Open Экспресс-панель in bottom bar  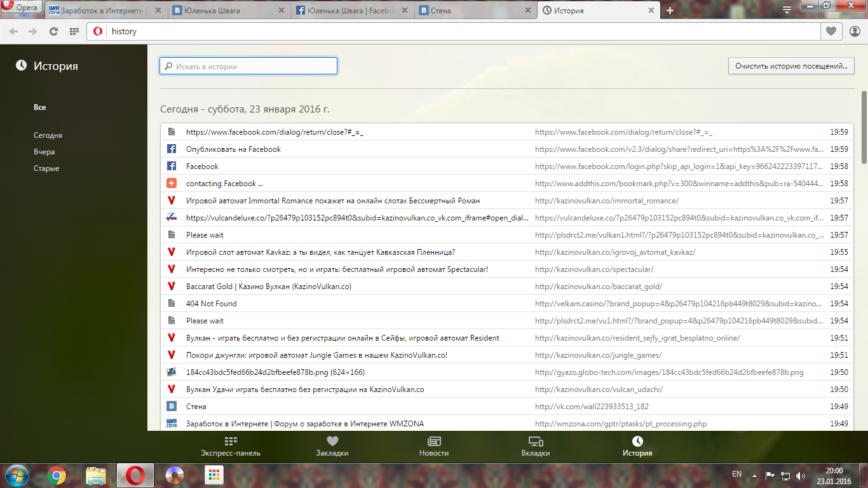coord(231,447)
